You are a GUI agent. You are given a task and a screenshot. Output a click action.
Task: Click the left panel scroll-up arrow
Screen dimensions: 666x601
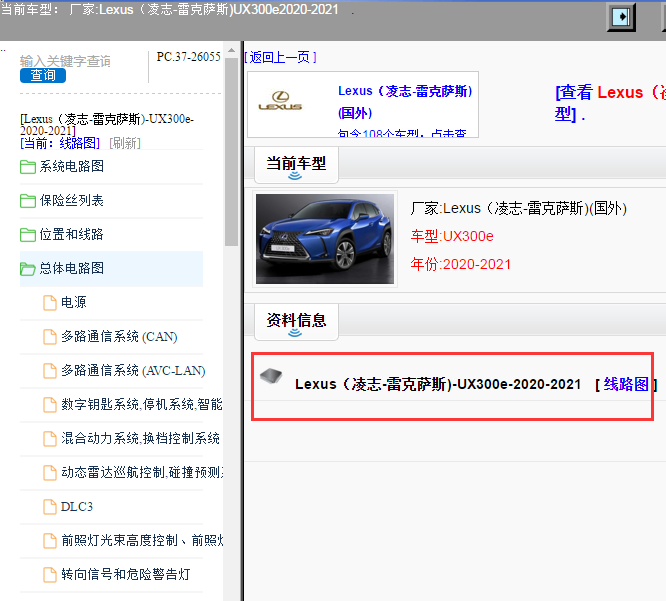click(x=231, y=51)
